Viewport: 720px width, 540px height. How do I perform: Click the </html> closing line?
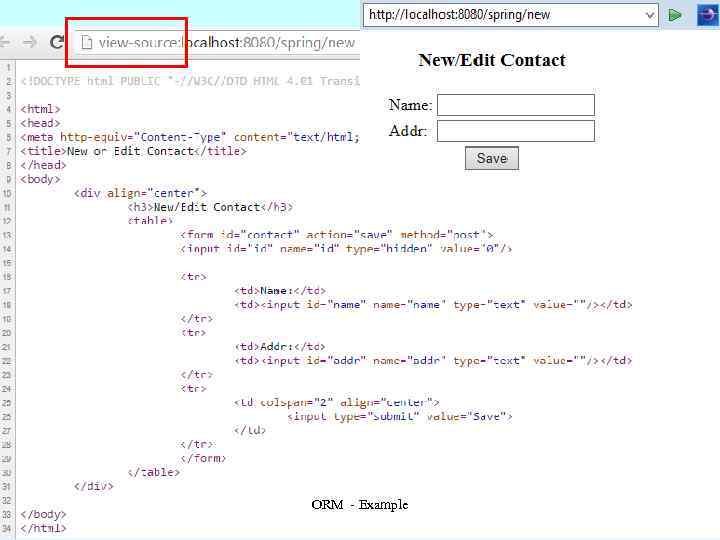pyautogui.click(x=43, y=528)
